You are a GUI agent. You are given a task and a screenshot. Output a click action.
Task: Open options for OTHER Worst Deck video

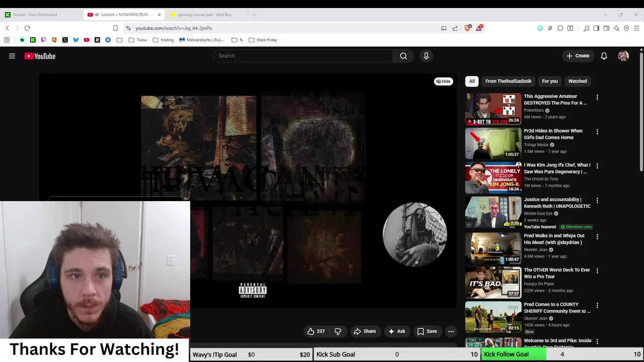point(597,271)
